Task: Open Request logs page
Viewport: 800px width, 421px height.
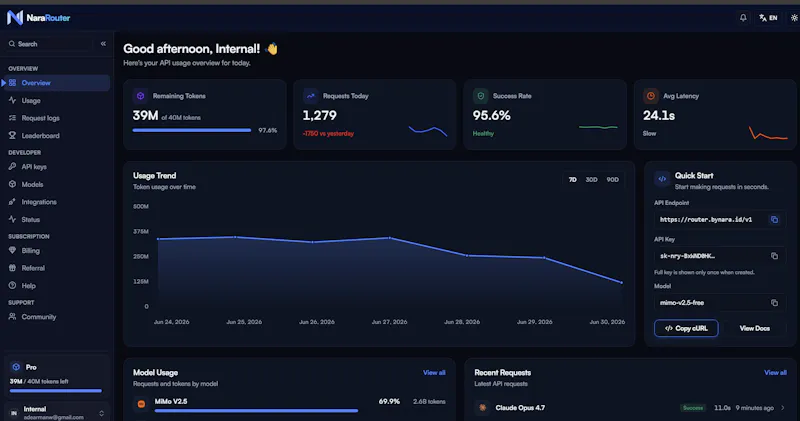Action: click(56, 118)
